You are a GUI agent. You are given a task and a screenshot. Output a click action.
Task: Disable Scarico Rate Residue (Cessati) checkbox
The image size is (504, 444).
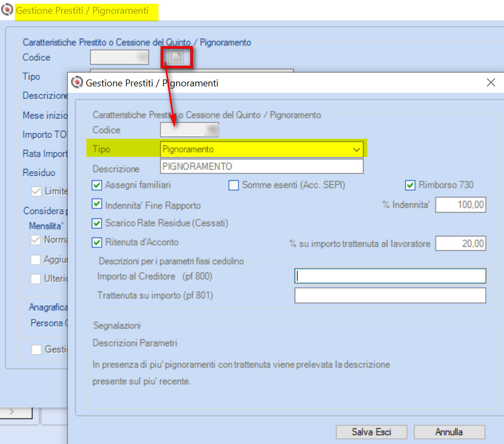[97, 223]
